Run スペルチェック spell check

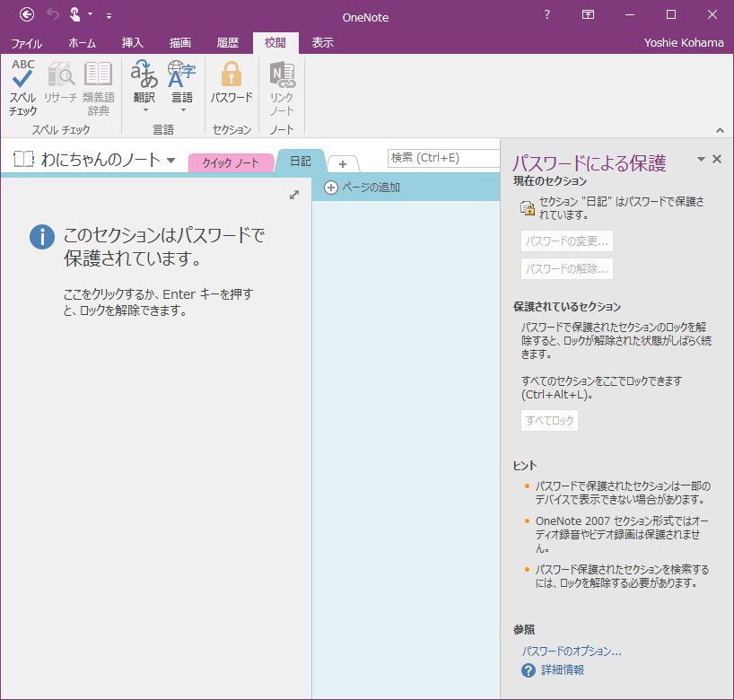pos(22,88)
